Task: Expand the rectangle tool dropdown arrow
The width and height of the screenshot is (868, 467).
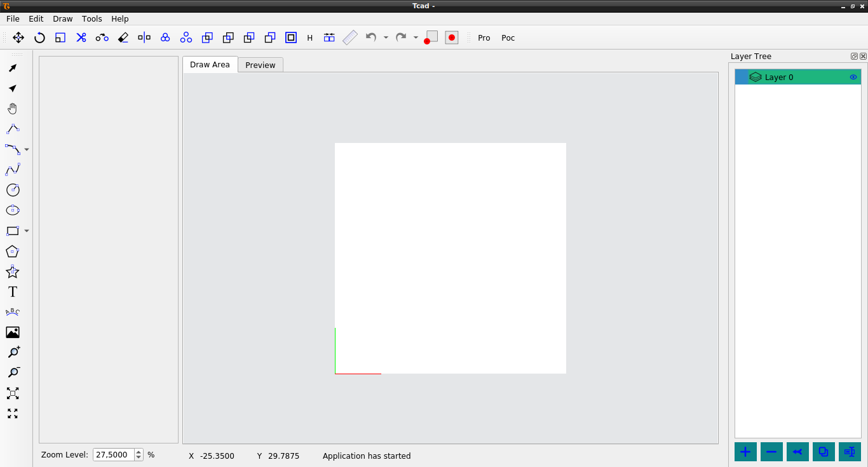Action: pos(27,231)
